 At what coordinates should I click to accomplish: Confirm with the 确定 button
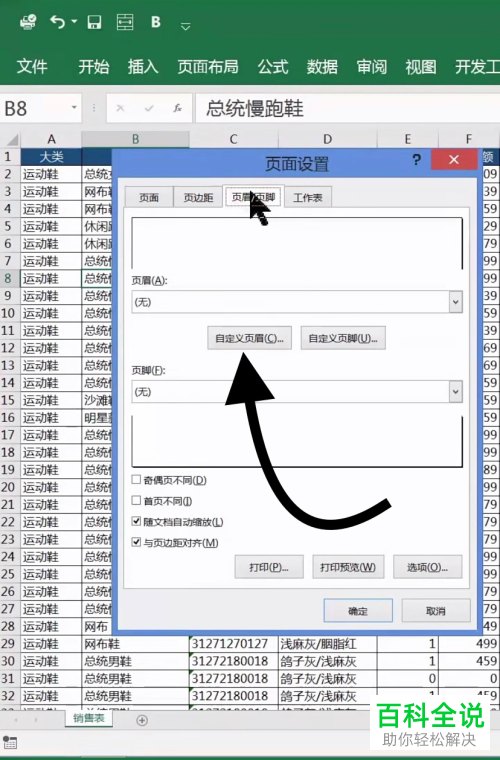(358, 611)
